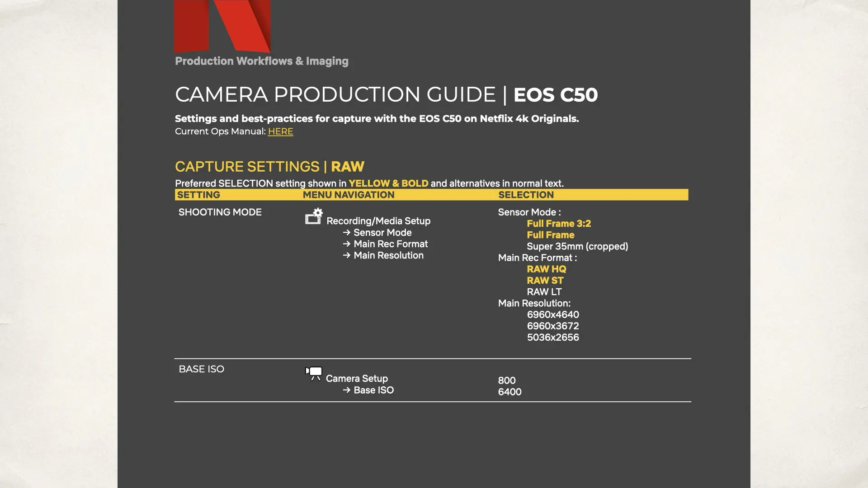
Task: Click the Camera Setup camcorder icon
Action: (x=314, y=373)
